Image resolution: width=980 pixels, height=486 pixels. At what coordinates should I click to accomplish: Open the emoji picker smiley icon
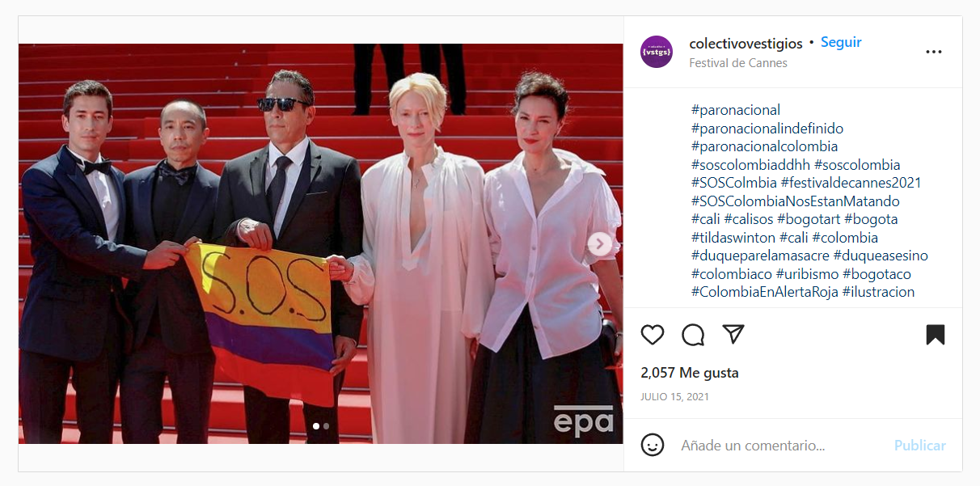(653, 445)
